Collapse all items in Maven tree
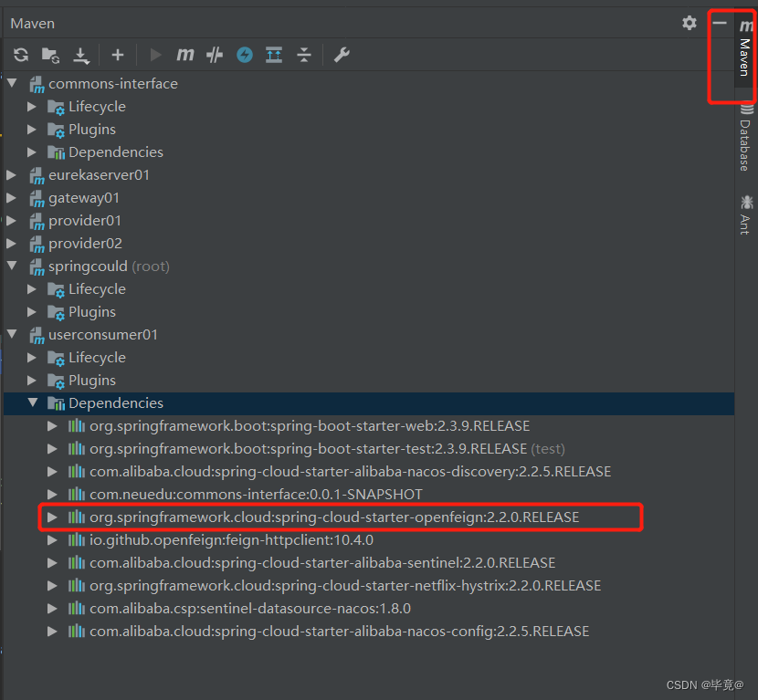This screenshot has height=700, width=758. click(x=304, y=55)
